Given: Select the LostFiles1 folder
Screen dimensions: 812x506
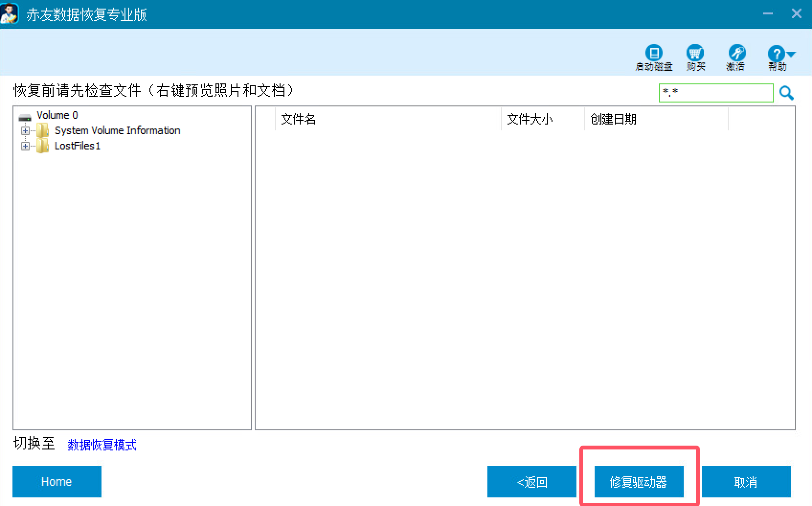Looking at the screenshot, I should (x=78, y=146).
